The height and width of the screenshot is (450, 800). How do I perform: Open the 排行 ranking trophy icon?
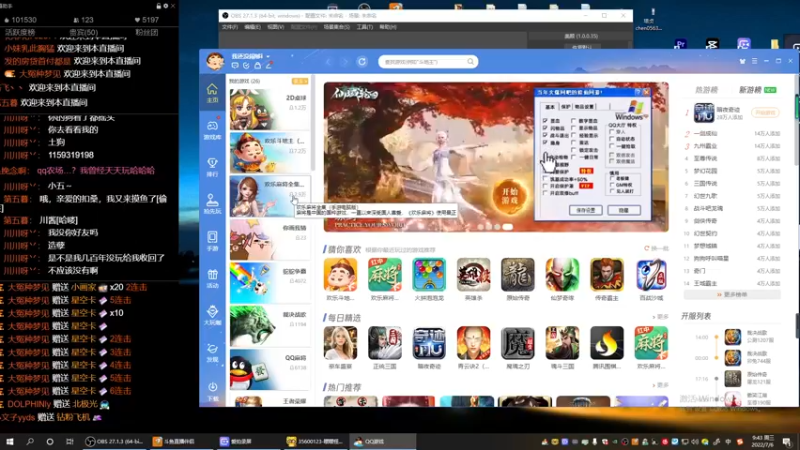pyautogui.click(x=212, y=167)
